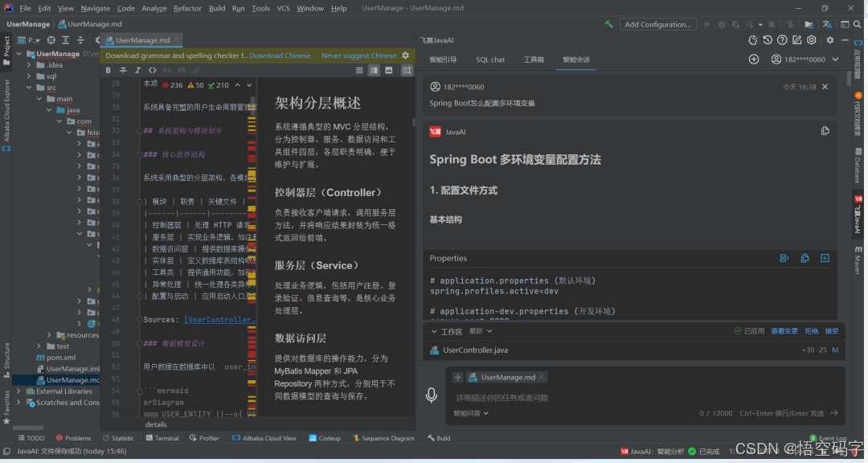Open the Maven side panel
The image size is (868, 463).
pos(858,260)
